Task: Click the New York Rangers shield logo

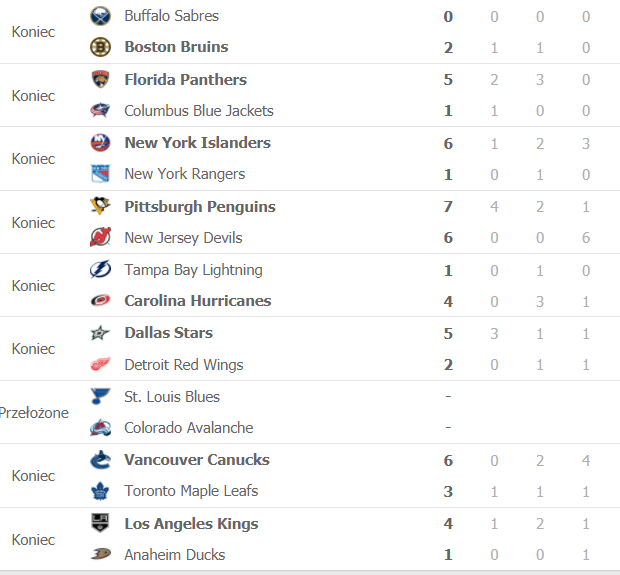Action: click(100, 174)
